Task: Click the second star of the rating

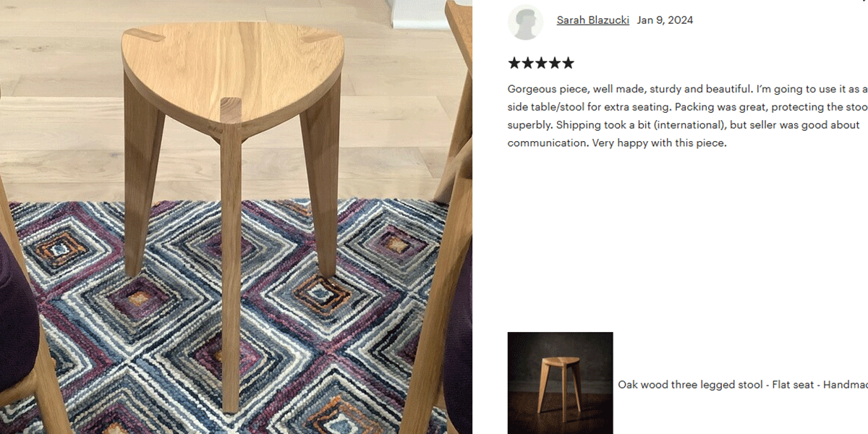Action: (x=527, y=63)
